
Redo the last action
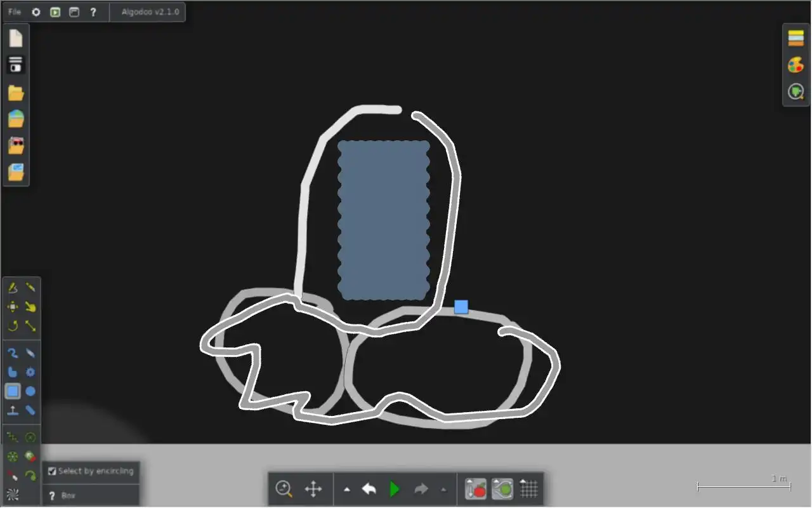click(x=421, y=489)
